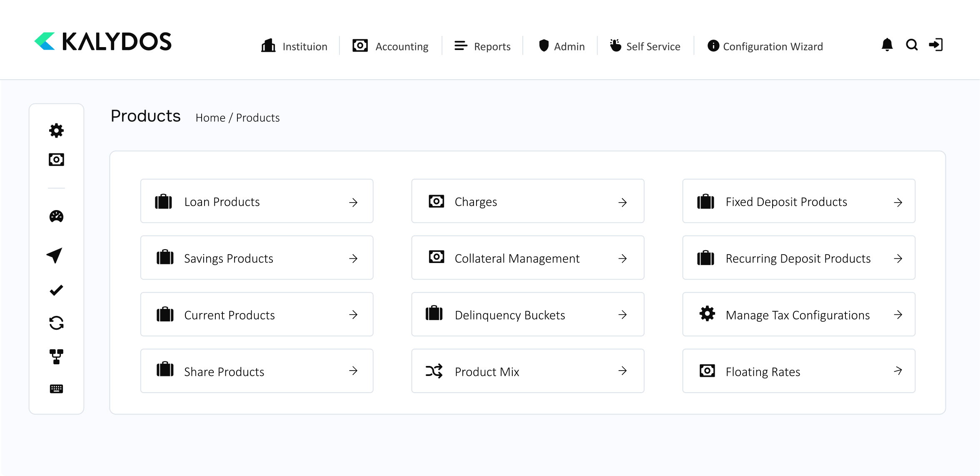Open Configuration Wizard
Viewport: 980px width, 476px height.
pos(765,46)
